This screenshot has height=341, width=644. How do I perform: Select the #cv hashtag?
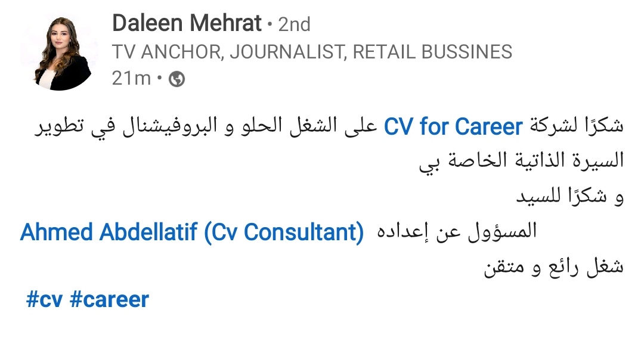[x=44, y=299]
